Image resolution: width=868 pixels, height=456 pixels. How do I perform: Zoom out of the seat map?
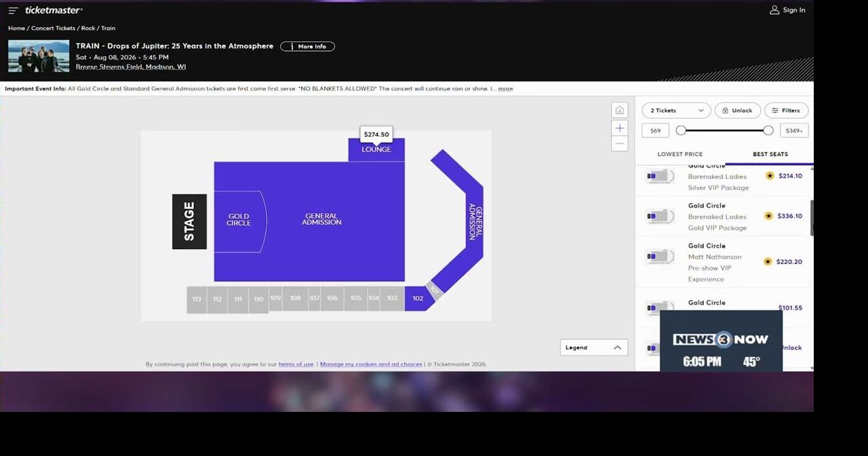[x=619, y=143]
